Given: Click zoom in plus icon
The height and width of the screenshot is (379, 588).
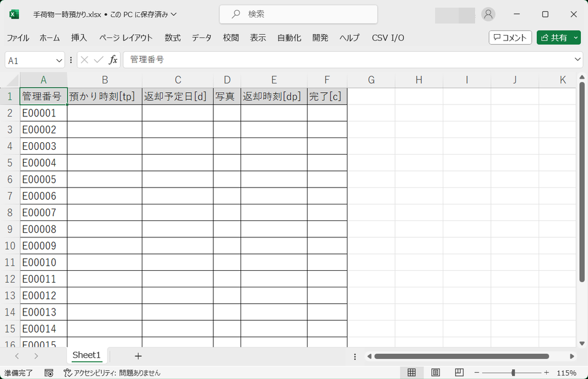Looking at the screenshot, I should [x=546, y=373].
